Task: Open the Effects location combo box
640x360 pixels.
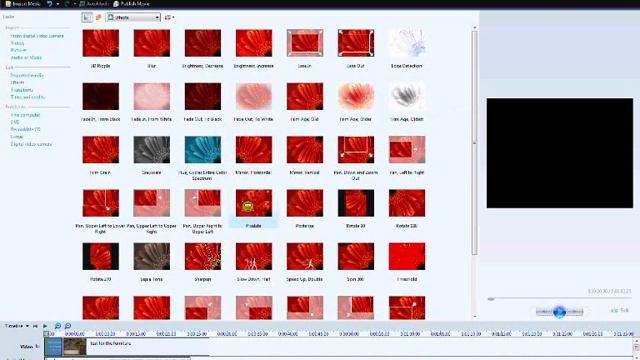Action: click(x=133, y=17)
